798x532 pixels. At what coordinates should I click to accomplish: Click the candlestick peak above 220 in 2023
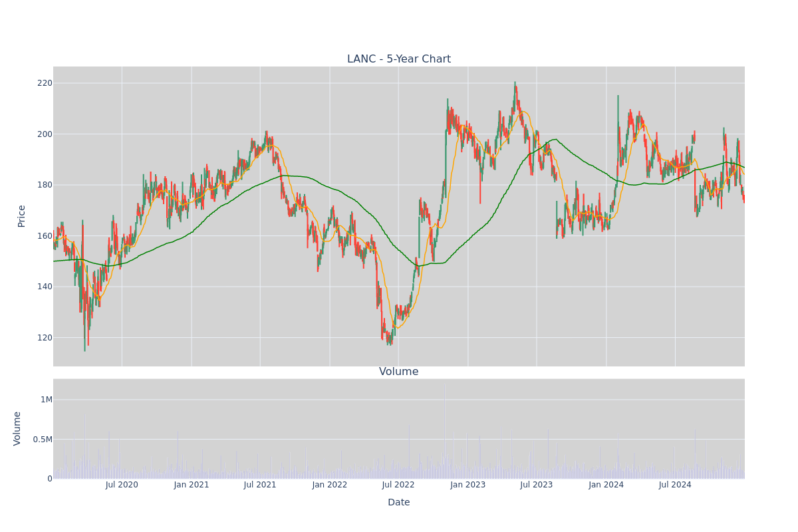point(515,90)
